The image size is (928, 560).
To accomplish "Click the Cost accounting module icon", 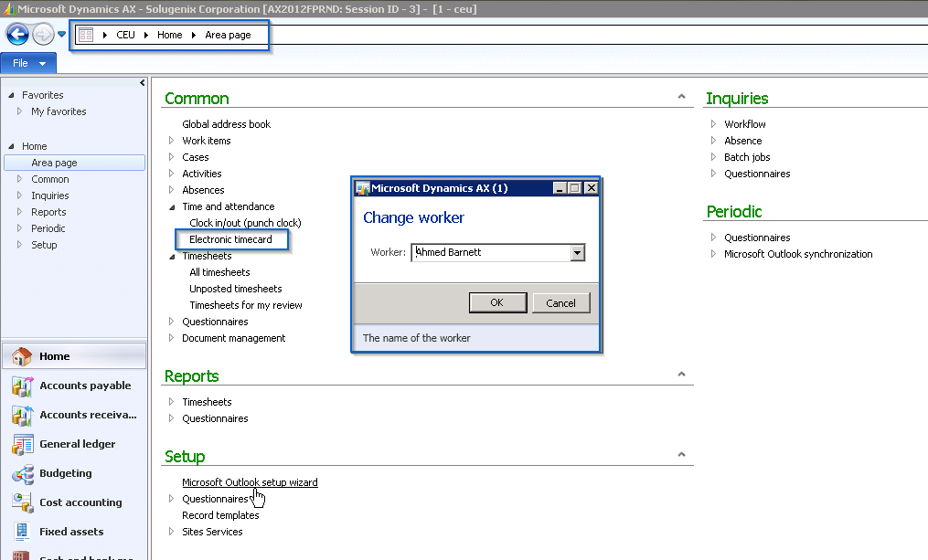I will pos(22,503).
